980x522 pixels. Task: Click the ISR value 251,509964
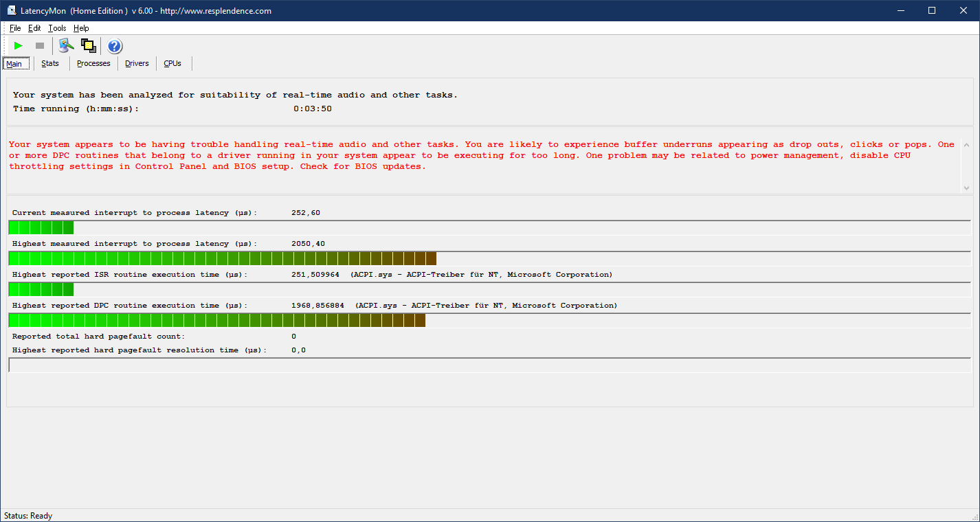[x=315, y=275]
